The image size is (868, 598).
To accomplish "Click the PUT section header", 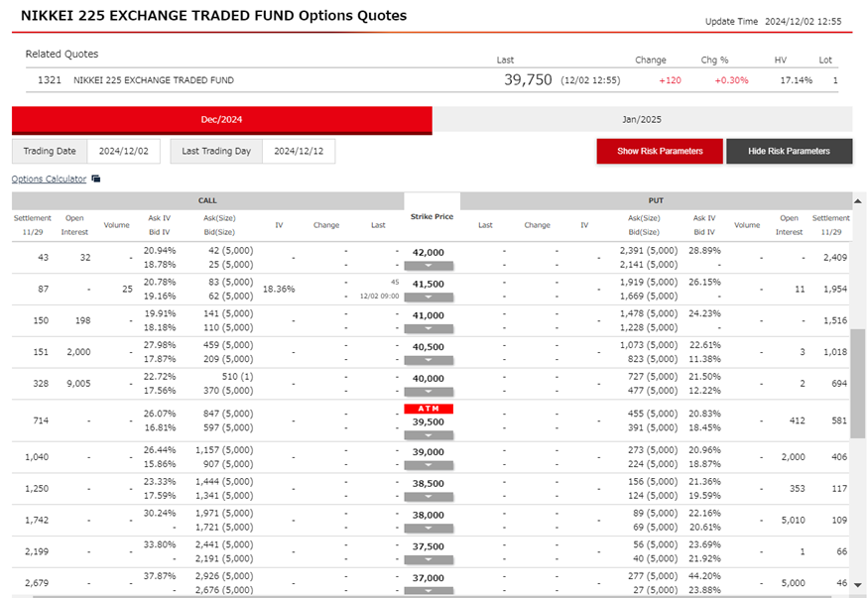I will [x=656, y=200].
